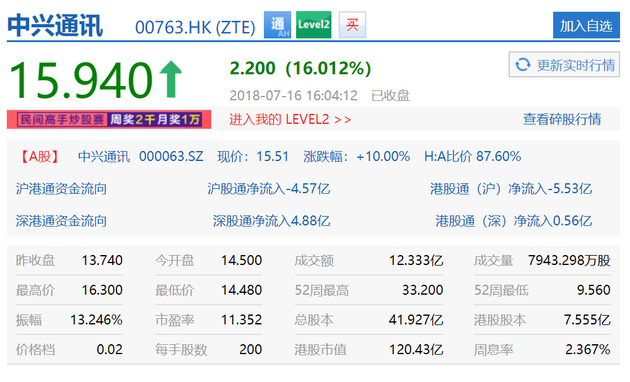
Task: Click 沪股通净流入-4.57亿 text
Action: [x=269, y=189]
